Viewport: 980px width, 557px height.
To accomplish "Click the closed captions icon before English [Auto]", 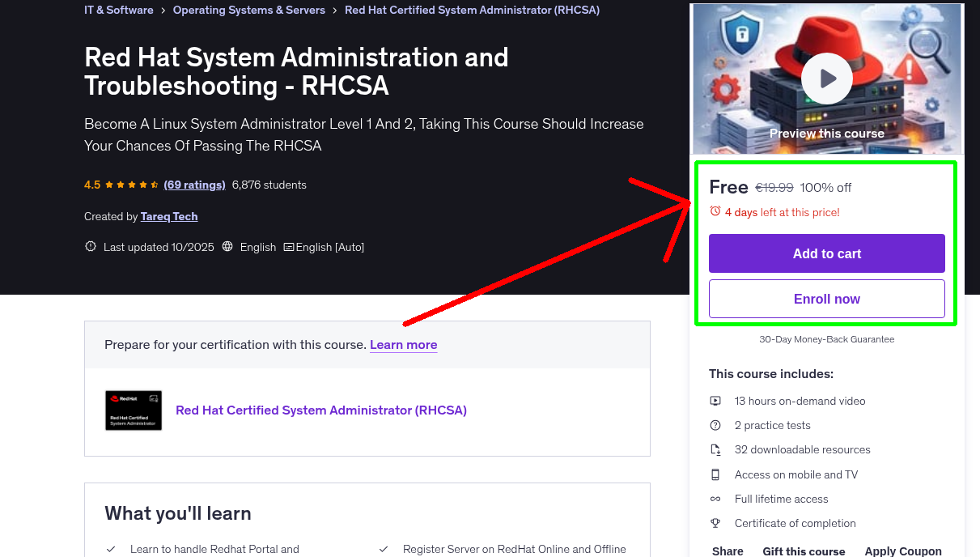I will tap(288, 246).
